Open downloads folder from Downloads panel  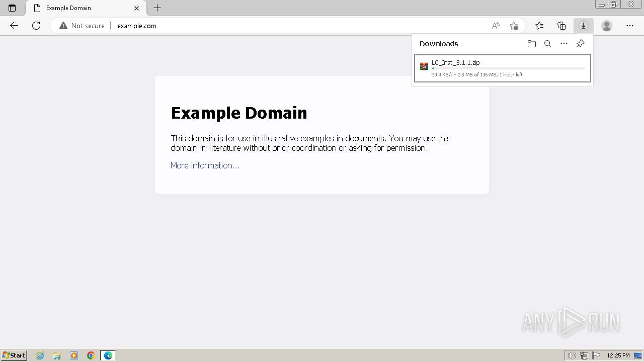[532, 44]
